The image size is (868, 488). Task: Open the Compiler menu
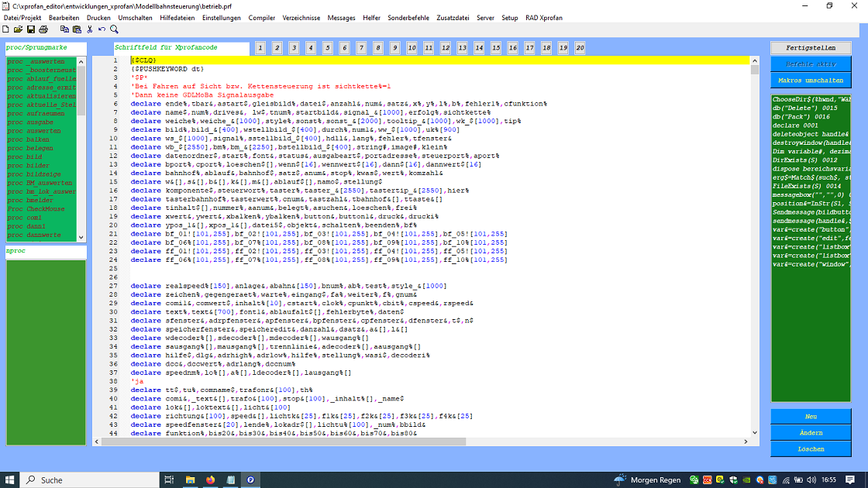click(261, 18)
